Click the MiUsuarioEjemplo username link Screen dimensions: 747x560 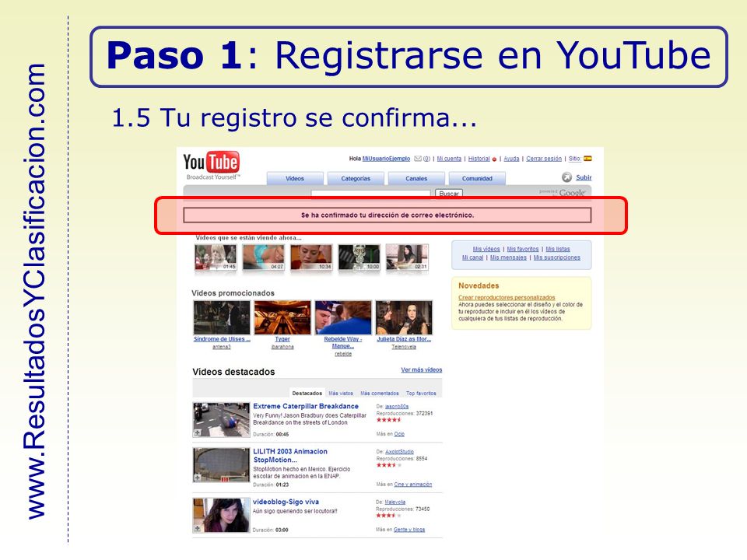click(x=386, y=159)
